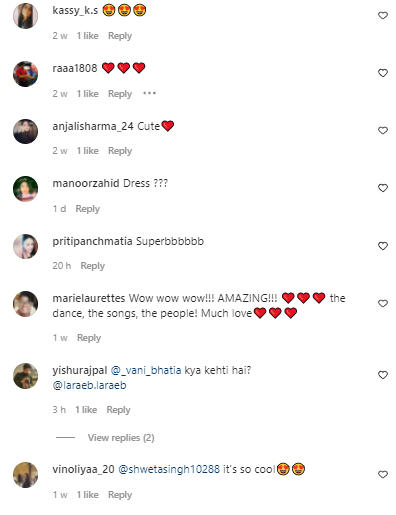The height and width of the screenshot is (515, 396).
Task: Open pritipanchmatia username profile
Action: [92, 241]
